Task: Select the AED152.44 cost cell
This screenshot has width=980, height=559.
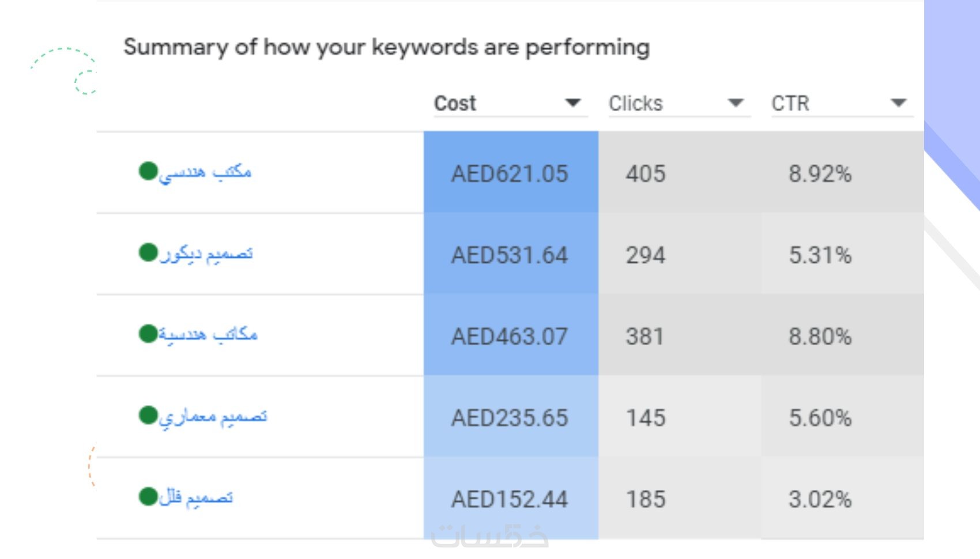Action: (x=510, y=499)
